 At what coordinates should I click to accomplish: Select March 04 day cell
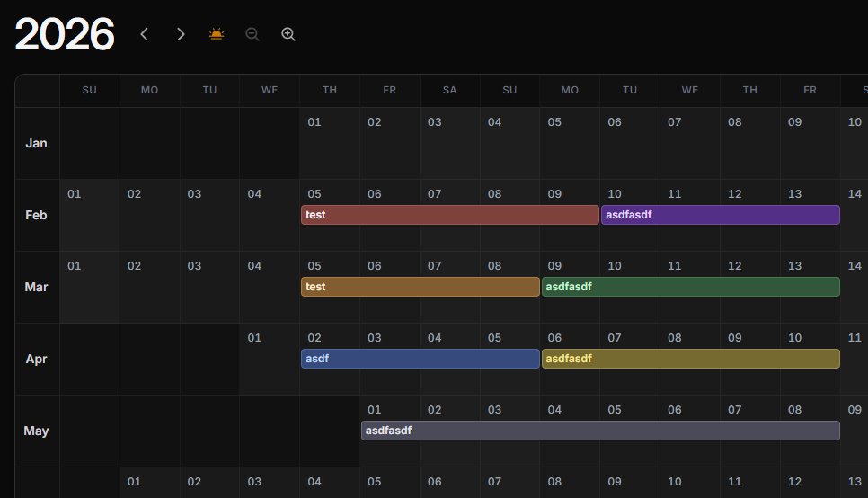(x=270, y=288)
